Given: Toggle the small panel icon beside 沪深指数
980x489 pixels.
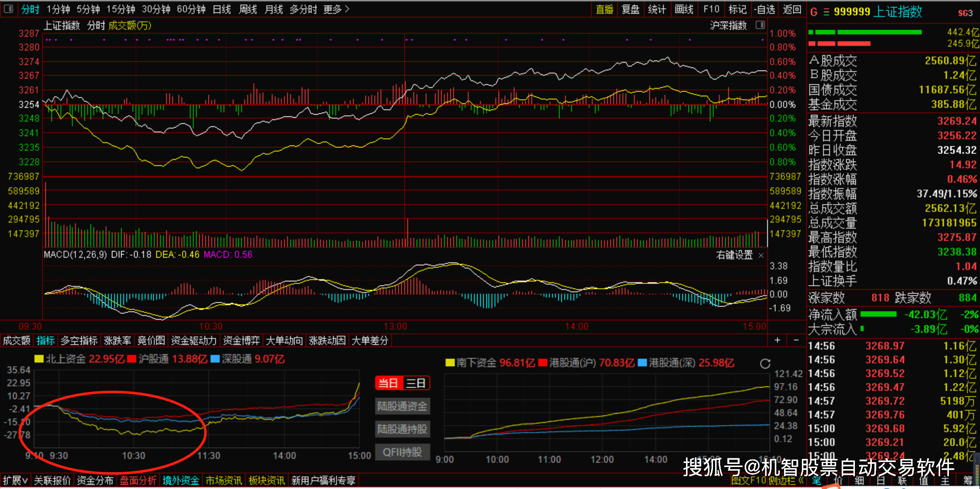Looking at the screenshot, I should point(760,25).
